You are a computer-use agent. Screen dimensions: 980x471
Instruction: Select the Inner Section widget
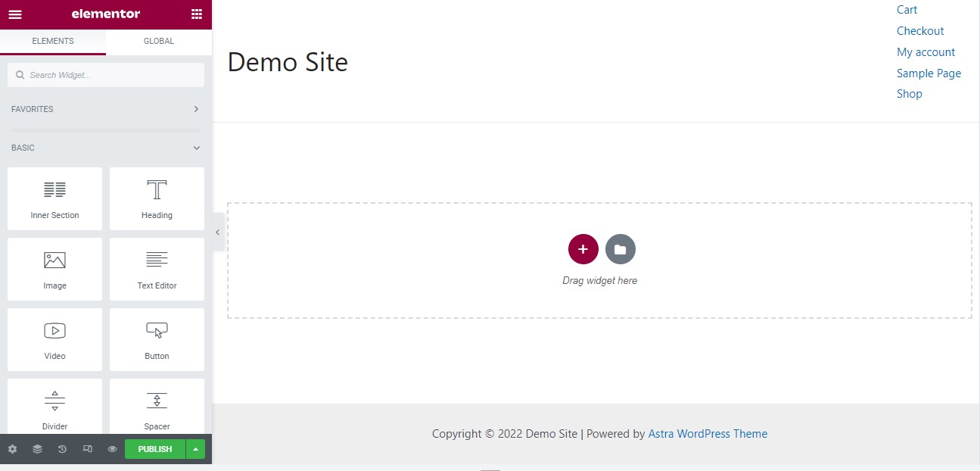tap(54, 198)
